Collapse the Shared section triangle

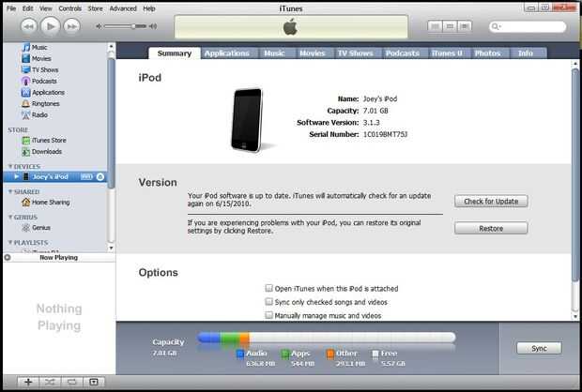click(x=10, y=191)
